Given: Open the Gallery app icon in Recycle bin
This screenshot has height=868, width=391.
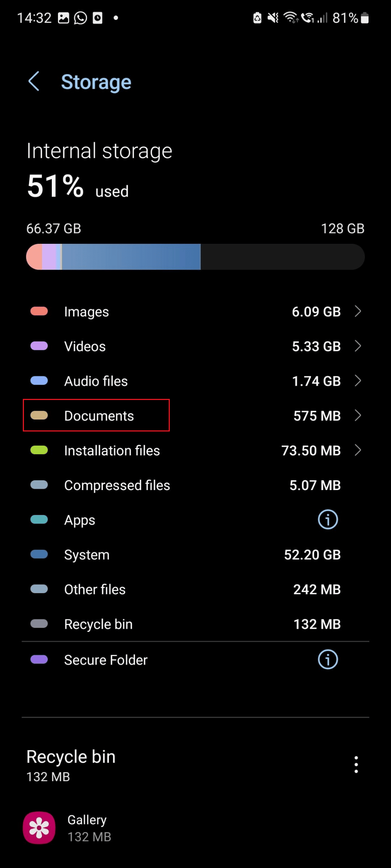Looking at the screenshot, I should point(39,827).
